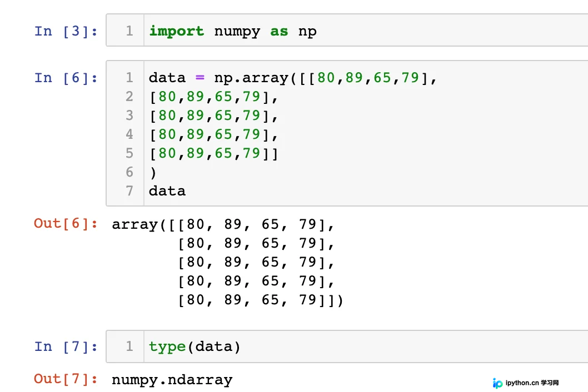This screenshot has height=392, width=588.
Task: Click the last row of array output
Action: [261, 300]
